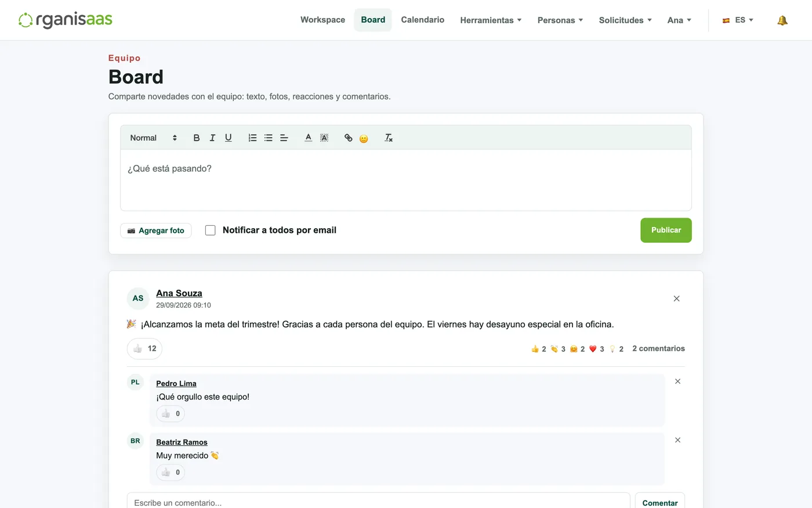Click the Organisaas logo

tap(66, 20)
